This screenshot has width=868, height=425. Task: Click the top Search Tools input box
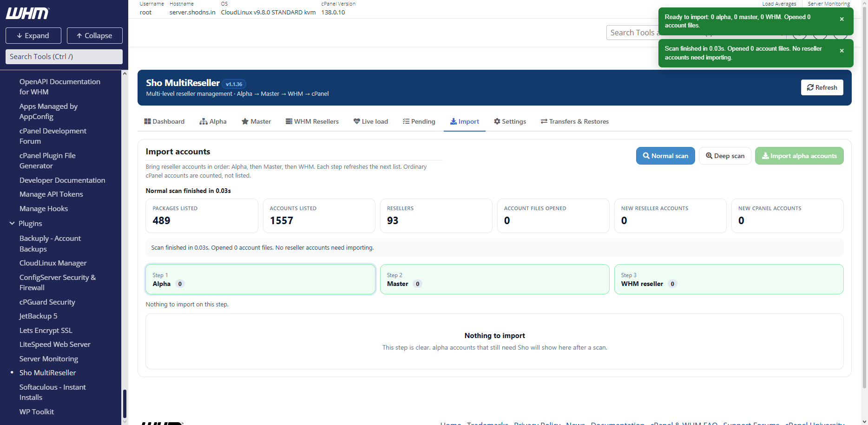pos(632,33)
